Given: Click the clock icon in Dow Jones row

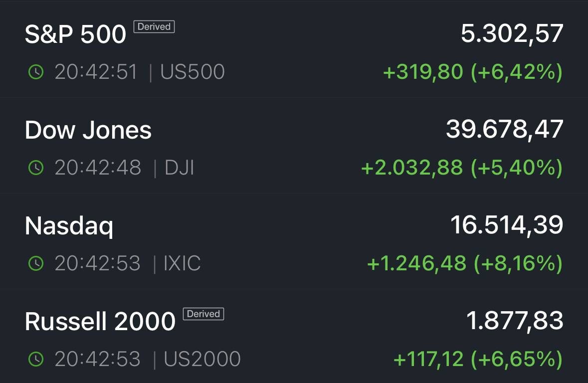Looking at the screenshot, I should (x=36, y=167).
